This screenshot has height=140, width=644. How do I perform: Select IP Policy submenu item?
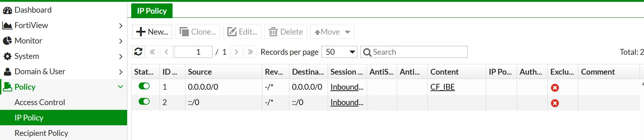(x=64, y=118)
